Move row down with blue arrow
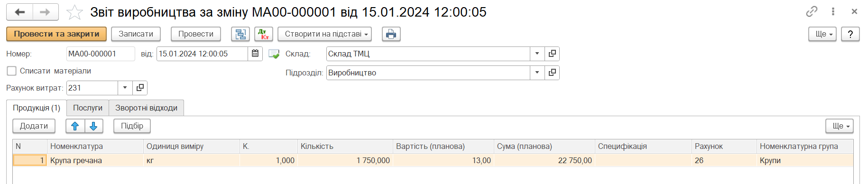Viewport: 868px width, 184px height. [x=94, y=126]
